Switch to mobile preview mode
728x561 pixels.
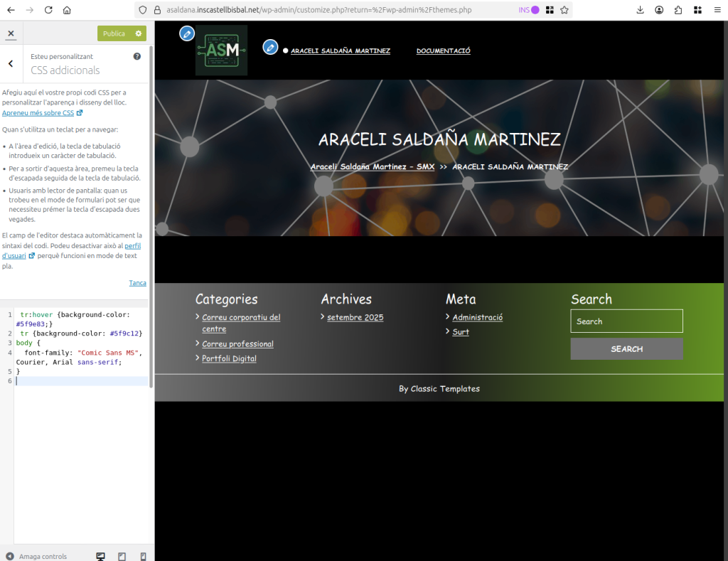(x=143, y=556)
